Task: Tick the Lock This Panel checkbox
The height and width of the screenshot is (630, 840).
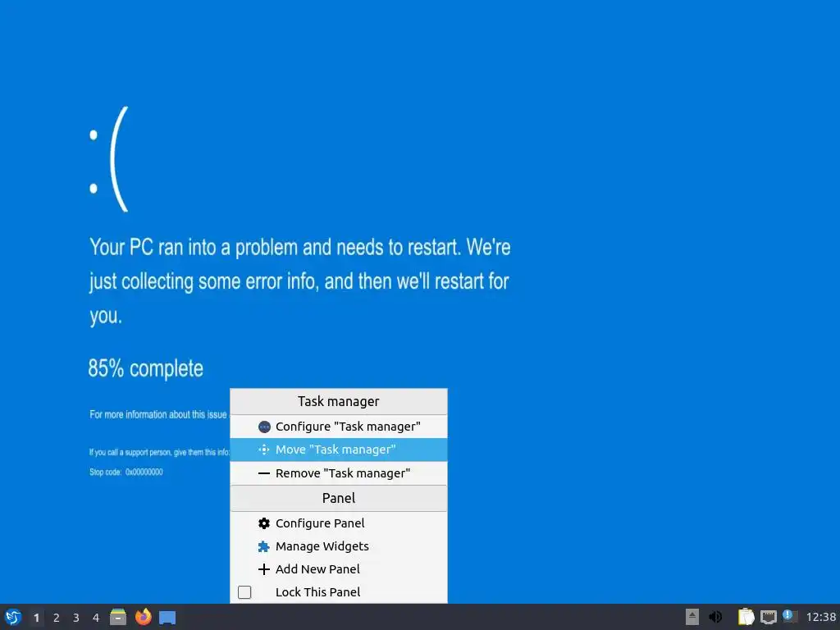Action: tap(244, 592)
